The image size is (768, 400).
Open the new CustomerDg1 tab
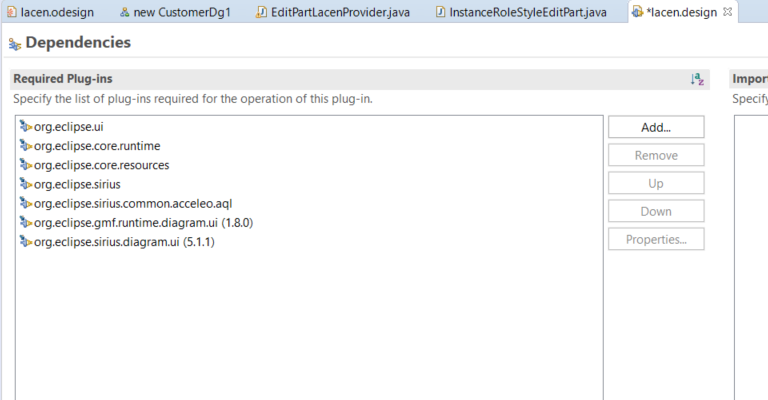point(176,12)
